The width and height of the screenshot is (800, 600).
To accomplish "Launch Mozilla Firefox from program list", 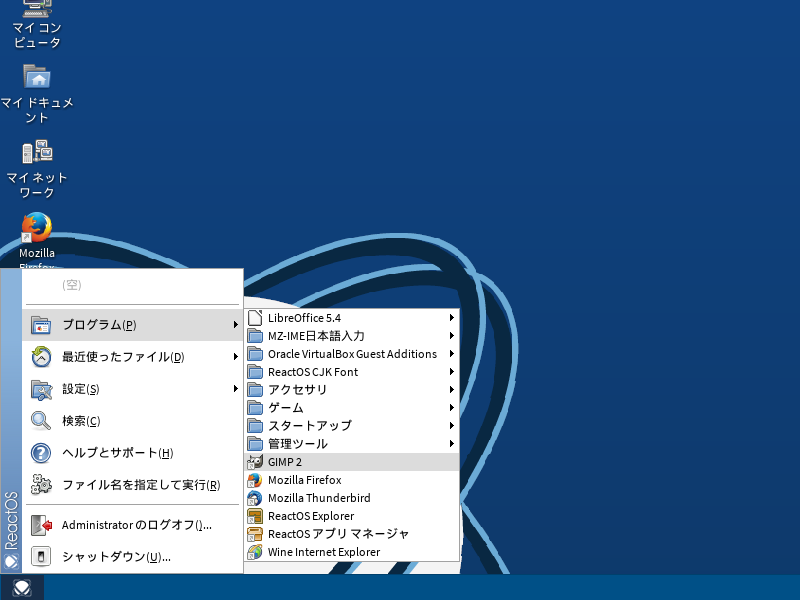I will click(352, 480).
